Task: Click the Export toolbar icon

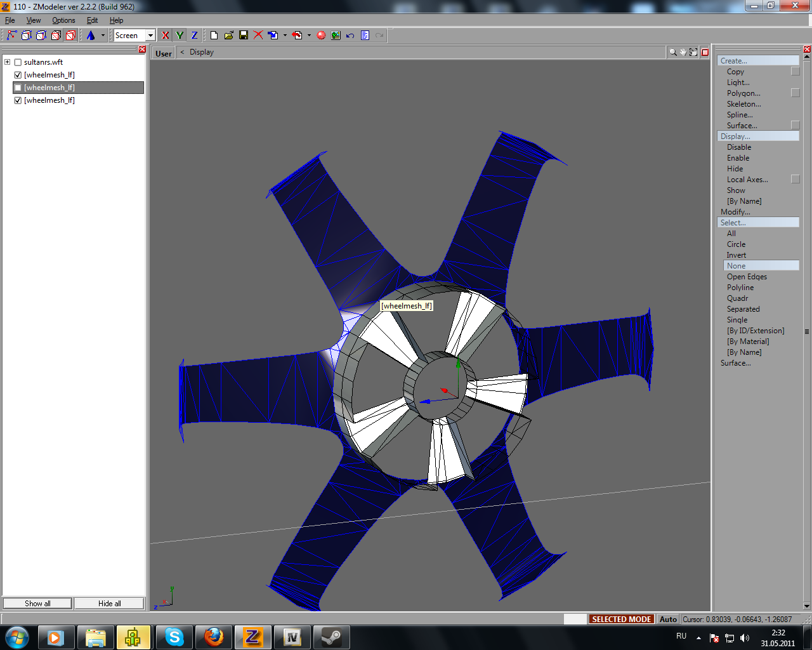Action: (x=297, y=36)
